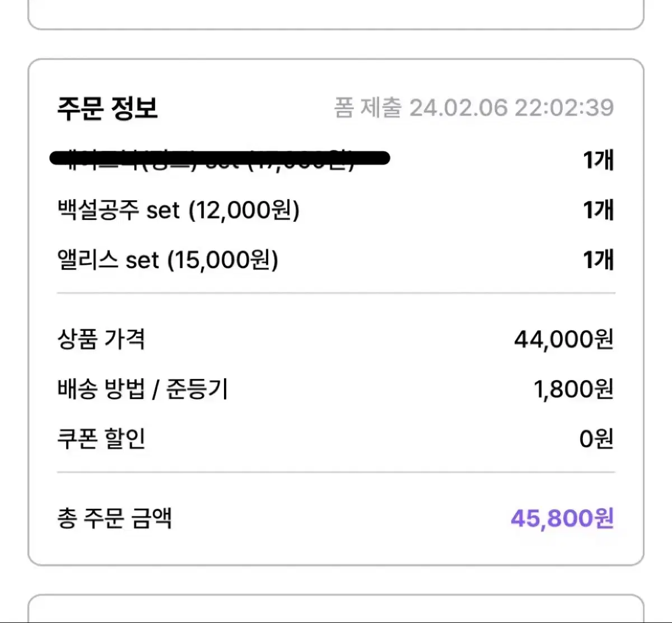Screen dimensions: 672x623
Task: Click the 1,800원 shipping fee
Action: pyautogui.click(x=573, y=389)
